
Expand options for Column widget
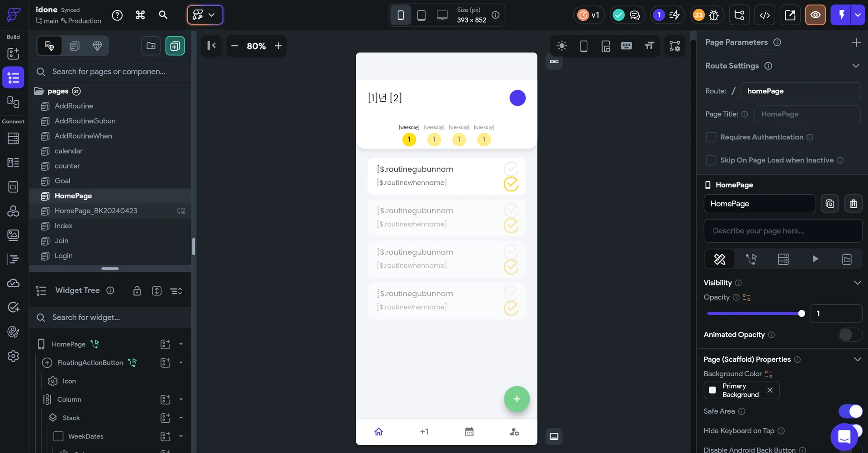point(181,399)
